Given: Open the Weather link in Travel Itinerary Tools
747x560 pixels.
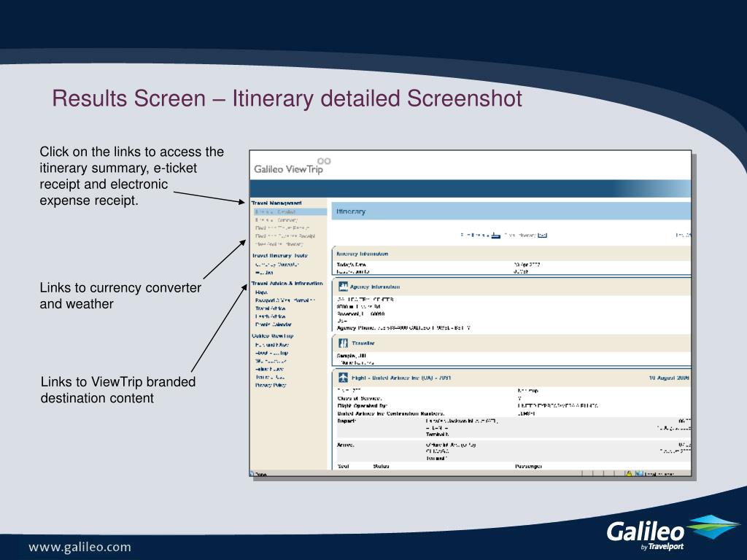Looking at the screenshot, I should coord(264,273).
